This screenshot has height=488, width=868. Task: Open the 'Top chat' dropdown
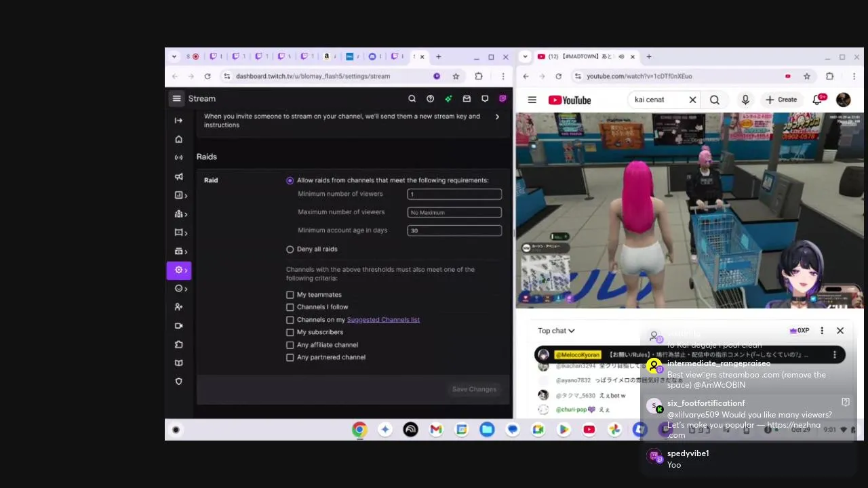556,331
